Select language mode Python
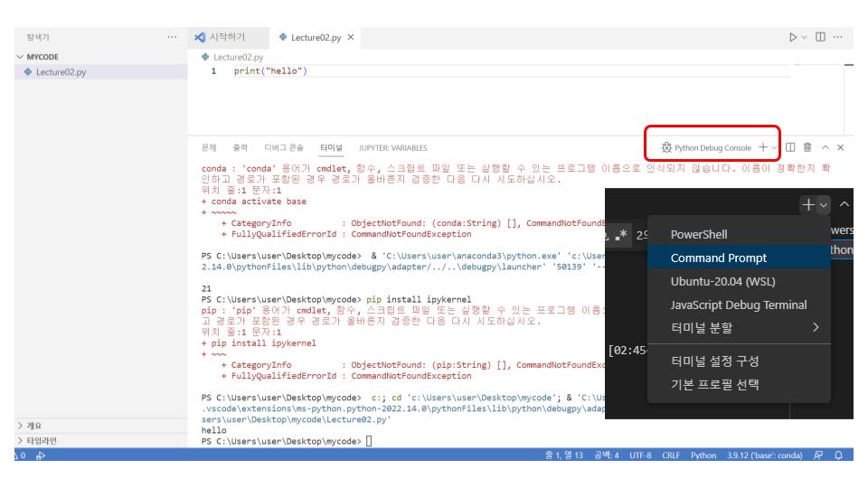This screenshot has width=868, height=488. pos(703,455)
